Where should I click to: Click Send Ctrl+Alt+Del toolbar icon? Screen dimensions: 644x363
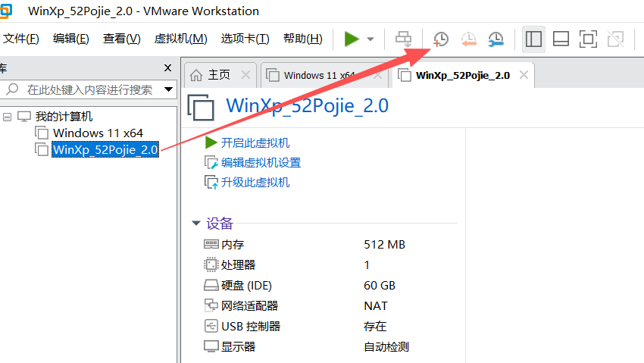tap(403, 39)
